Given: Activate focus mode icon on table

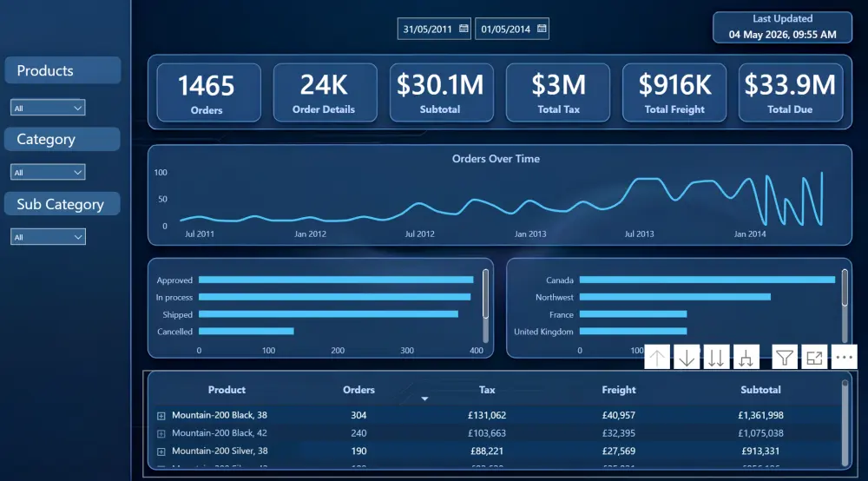Looking at the screenshot, I should (x=814, y=358).
